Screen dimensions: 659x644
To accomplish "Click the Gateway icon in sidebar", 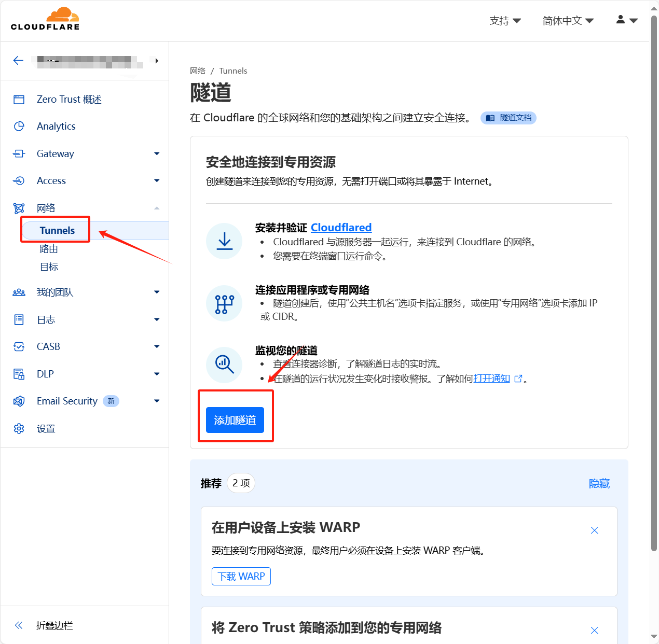I will (19, 153).
